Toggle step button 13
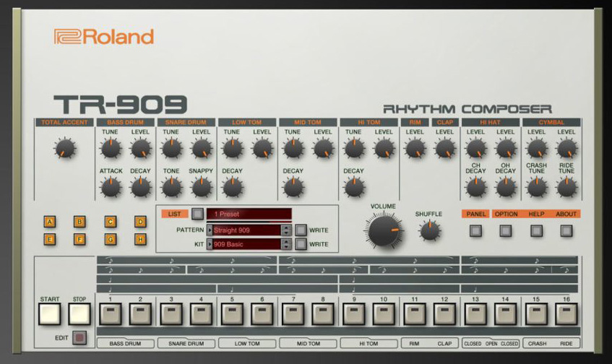The image size is (612, 364). pos(475,314)
